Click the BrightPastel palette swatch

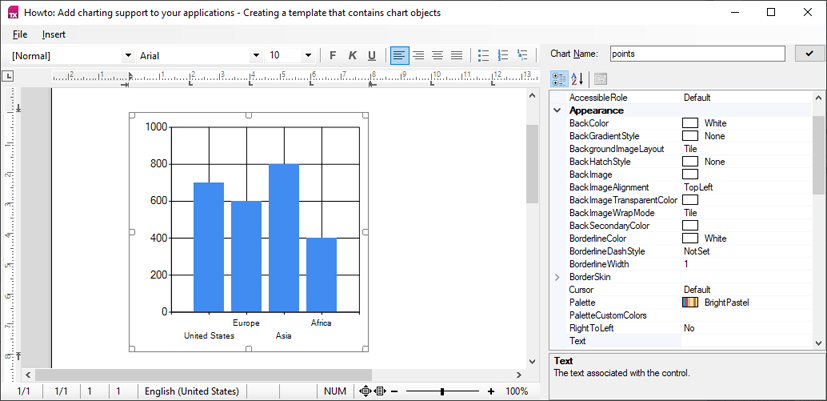tap(690, 302)
